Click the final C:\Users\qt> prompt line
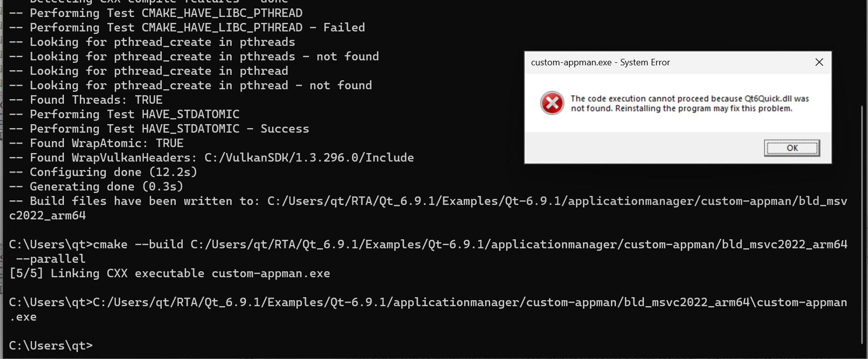Viewport: 868px width, 359px height. (51, 346)
